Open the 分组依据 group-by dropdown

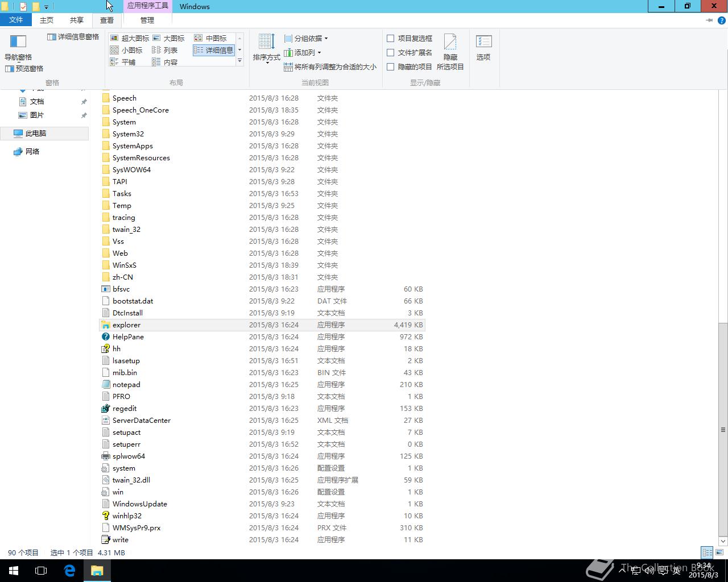pyautogui.click(x=306, y=38)
